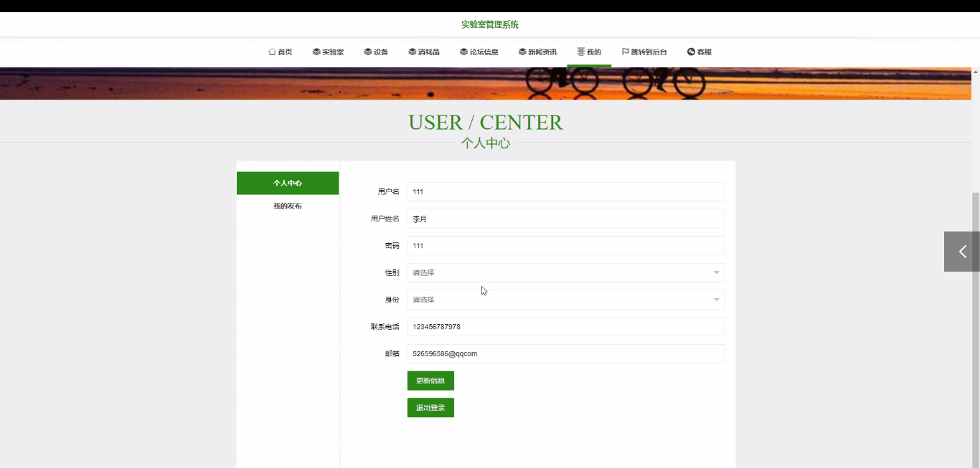980x468 pixels.
Task: Click the 邮箱 input field
Action: click(565, 353)
